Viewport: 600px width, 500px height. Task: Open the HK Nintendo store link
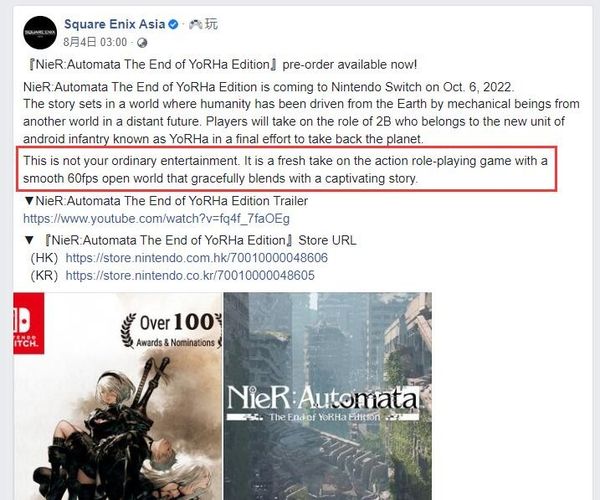196,258
